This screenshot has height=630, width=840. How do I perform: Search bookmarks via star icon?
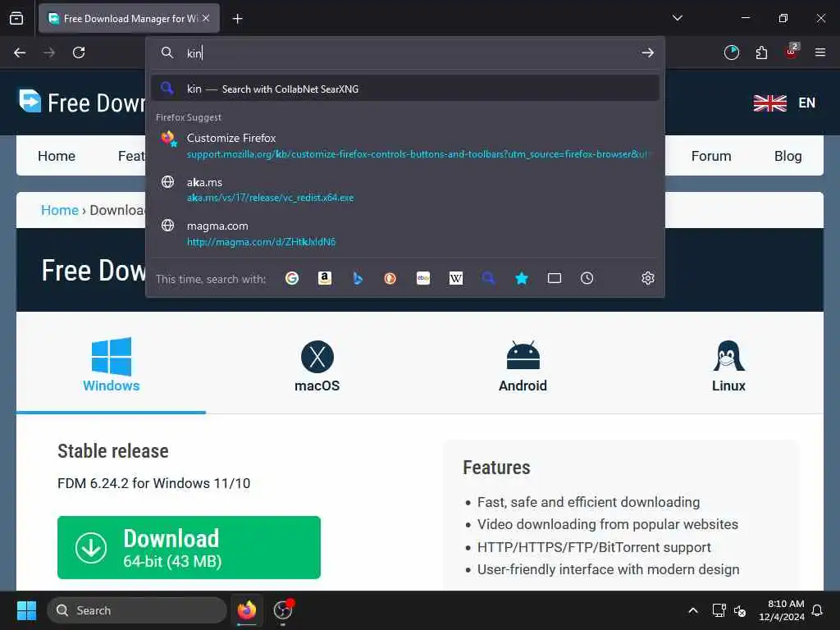(x=521, y=278)
